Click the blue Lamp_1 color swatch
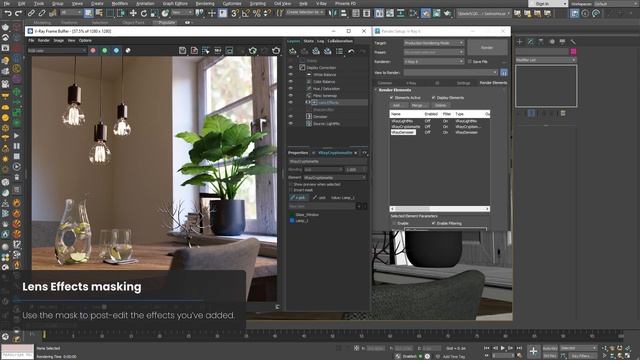Screen dimensions: 640x360 click(292, 220)
